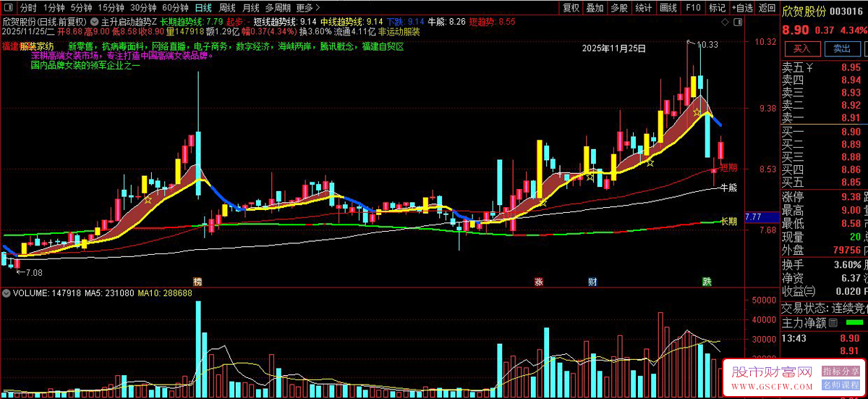The image size is (868, 399).
Task: Click the 返回 back button
Action: click(x=766, y=8)
